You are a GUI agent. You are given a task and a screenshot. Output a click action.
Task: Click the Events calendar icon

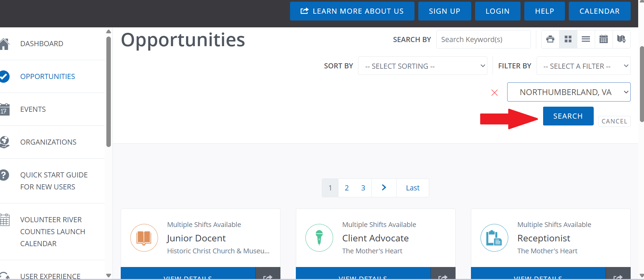click(x=4, y=109)
